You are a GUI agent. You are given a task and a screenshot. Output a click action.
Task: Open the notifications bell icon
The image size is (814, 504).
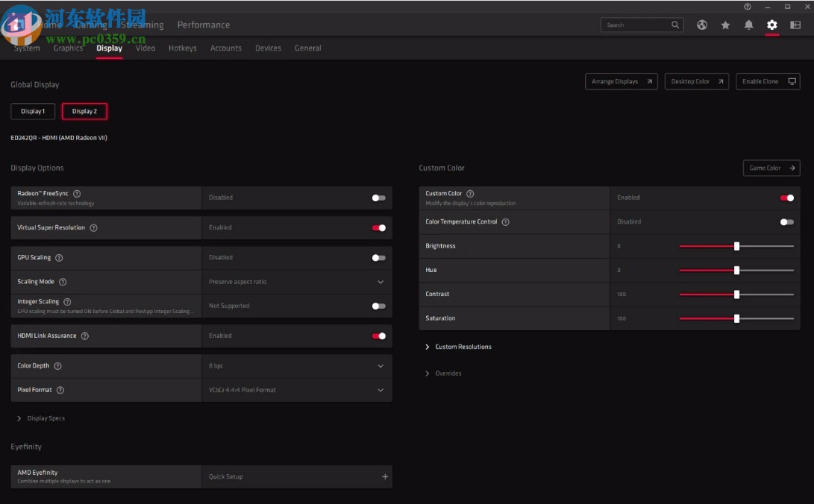pos(748,25)
